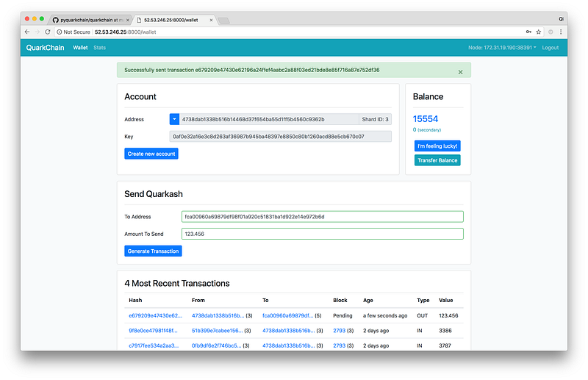The height and width of the screenshot is (380, 588).
Task: Switch to the pyquarkchain GitHub tab
Action: pos(90,20)
